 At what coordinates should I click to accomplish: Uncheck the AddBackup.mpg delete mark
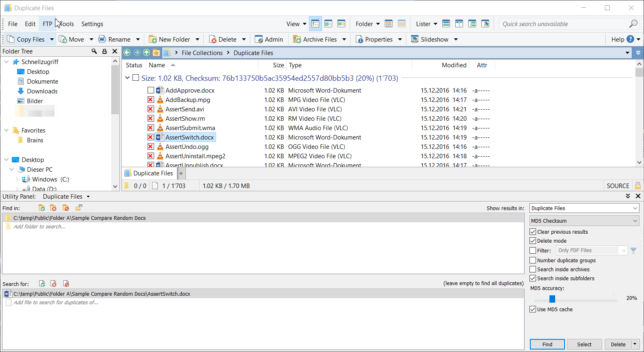point(151,100)
